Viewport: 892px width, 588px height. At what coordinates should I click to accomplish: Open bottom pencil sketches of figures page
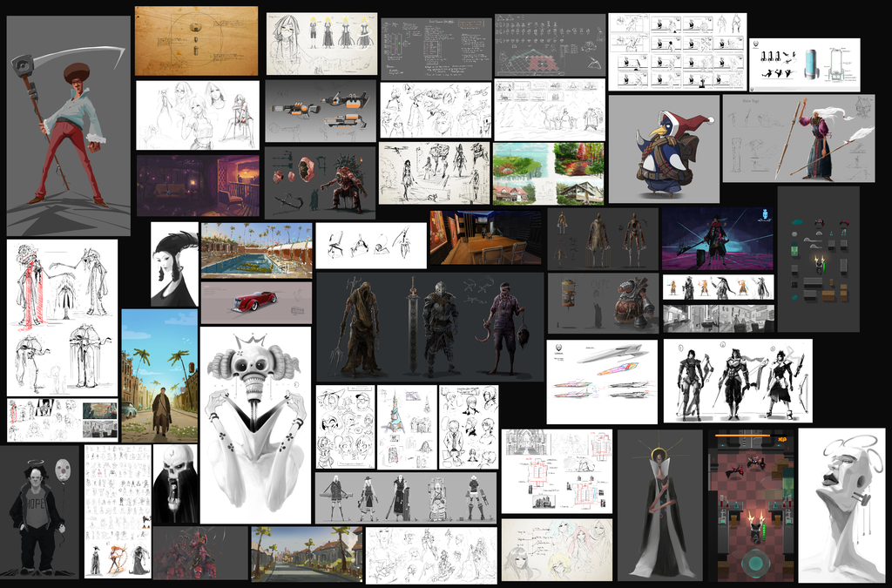click(430, 555)
